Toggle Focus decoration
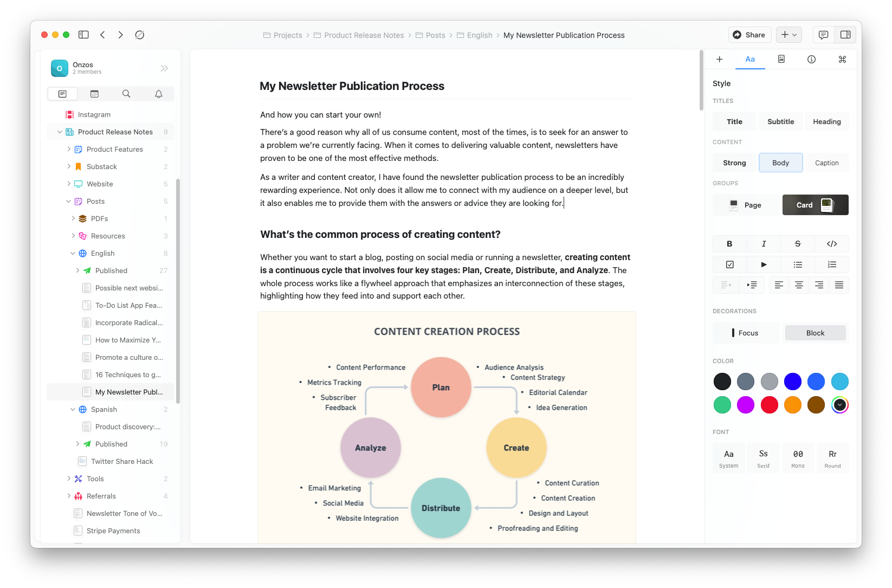892x588 pixels. [746, 333]
